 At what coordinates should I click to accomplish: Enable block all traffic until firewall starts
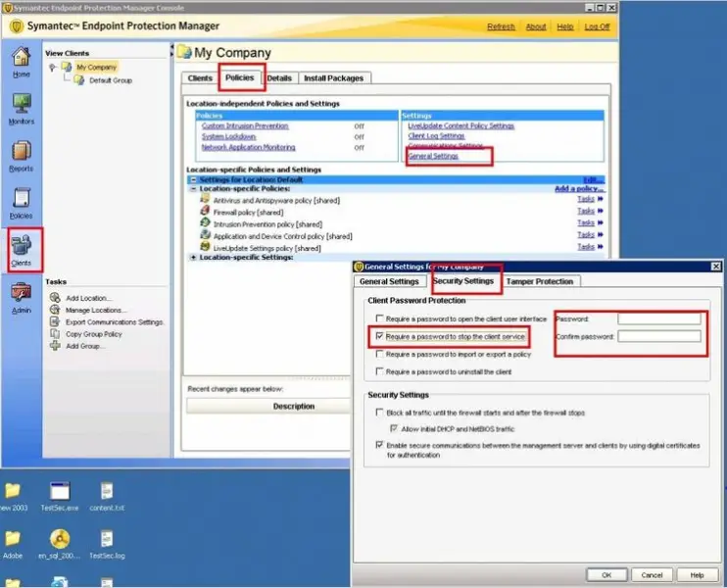point(380,413)
